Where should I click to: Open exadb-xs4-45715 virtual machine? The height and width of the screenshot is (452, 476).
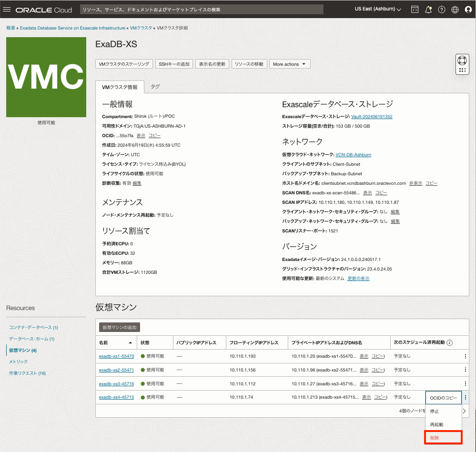click(x=116, y=397)
